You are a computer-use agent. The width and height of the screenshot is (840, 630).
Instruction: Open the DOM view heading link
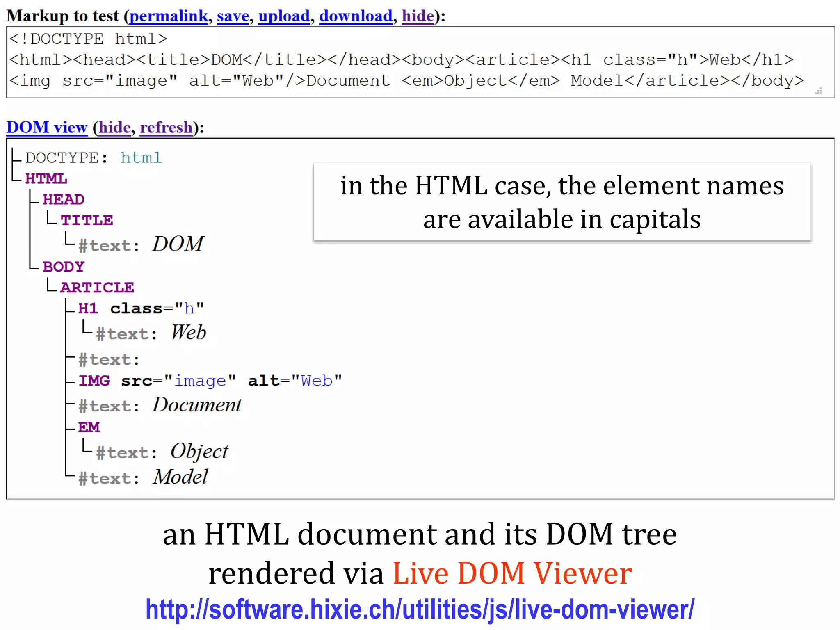47,128
